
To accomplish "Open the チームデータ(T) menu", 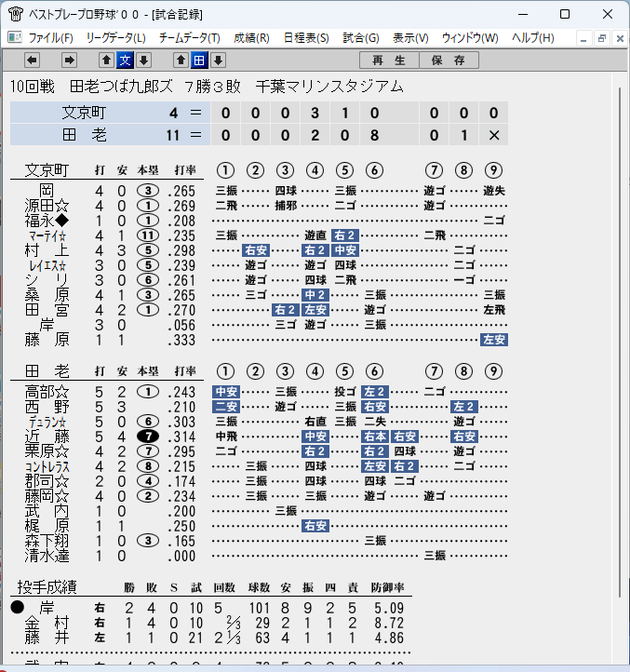I will (x=190, y=38).
